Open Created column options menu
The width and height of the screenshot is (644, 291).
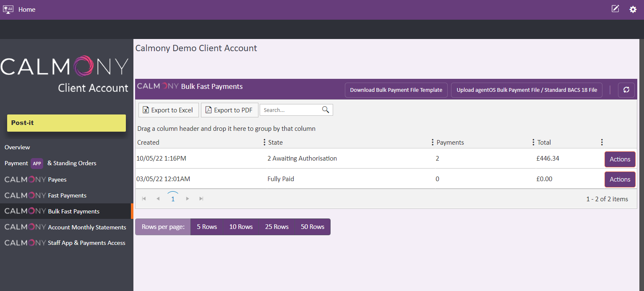[264, 142]
